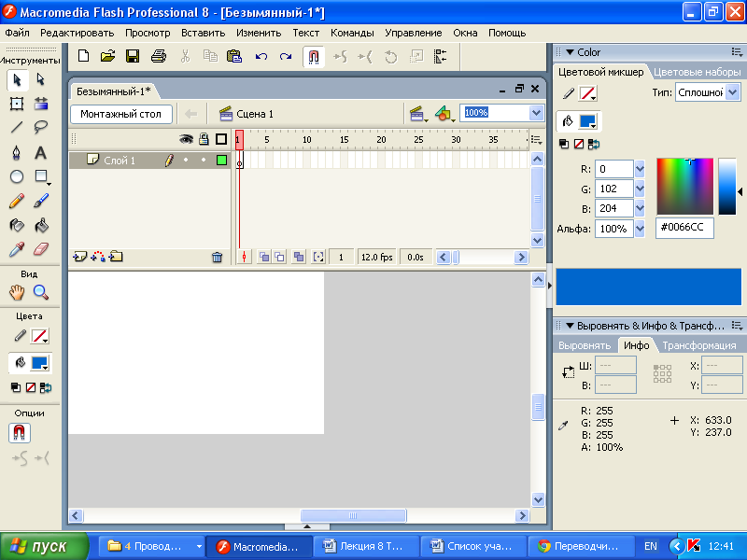This screenshot has height=560, width=747.
Task: Click the Open file toolbar icon
Action: click(x=108, y=57)
